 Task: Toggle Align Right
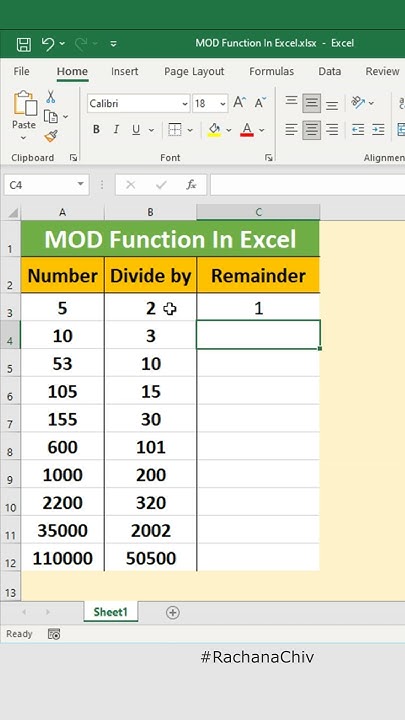(332, 130)
